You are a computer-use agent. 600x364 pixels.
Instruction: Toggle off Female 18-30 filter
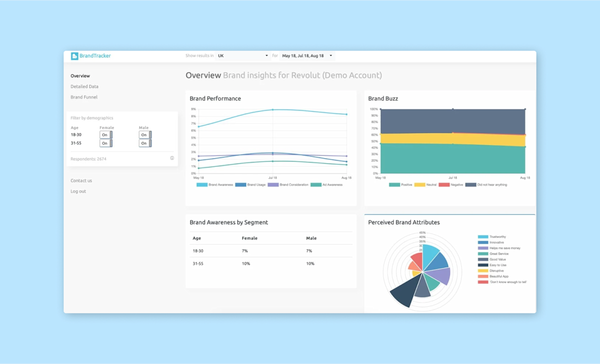105,134
